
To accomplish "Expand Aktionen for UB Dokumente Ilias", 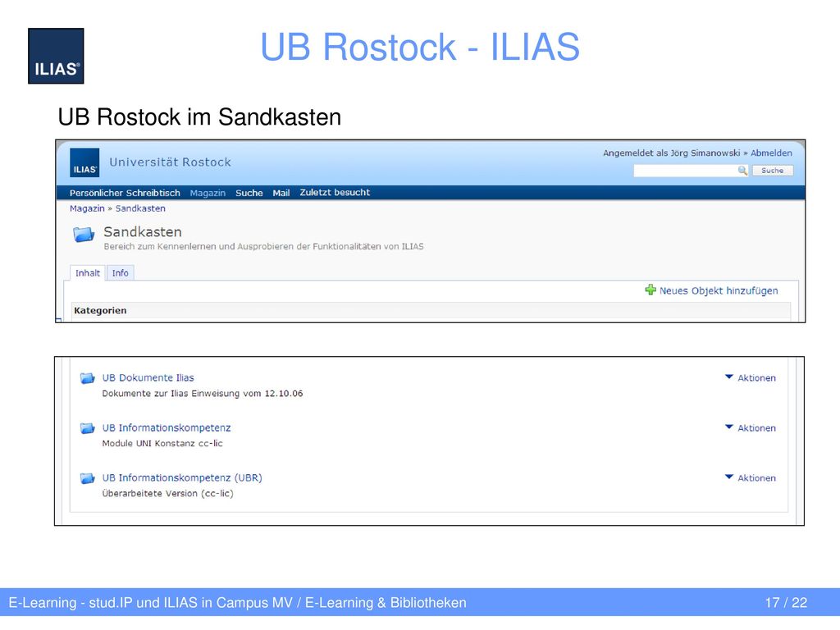I will tap(750, 377).
